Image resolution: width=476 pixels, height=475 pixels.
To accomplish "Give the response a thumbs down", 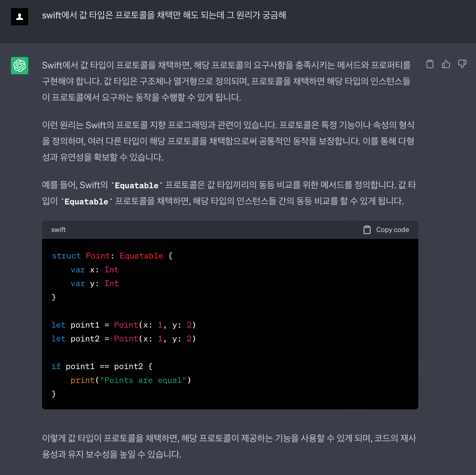I will (462, 64).
